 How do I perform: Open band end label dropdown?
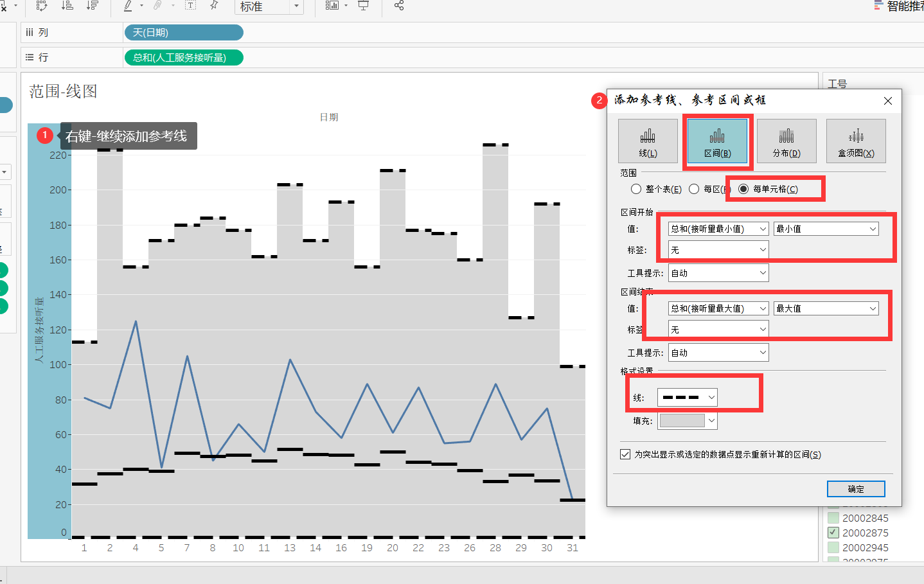(718, 330)
